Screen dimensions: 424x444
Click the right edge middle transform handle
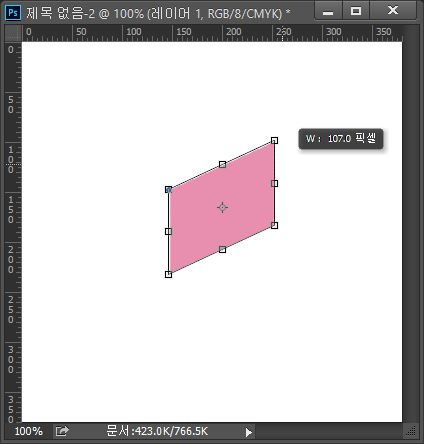tap(274, 183)
